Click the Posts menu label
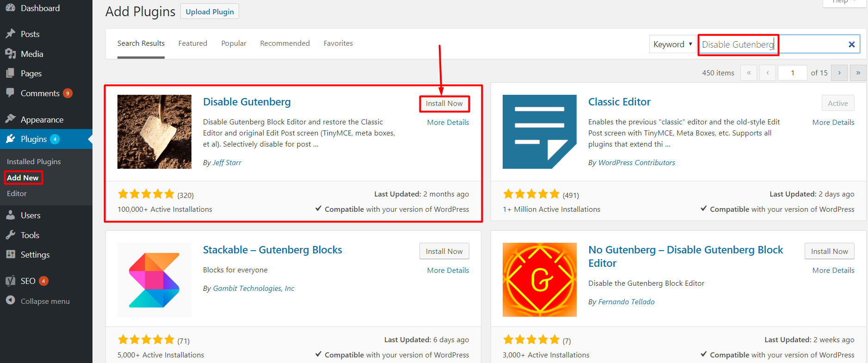 [30, 34]
